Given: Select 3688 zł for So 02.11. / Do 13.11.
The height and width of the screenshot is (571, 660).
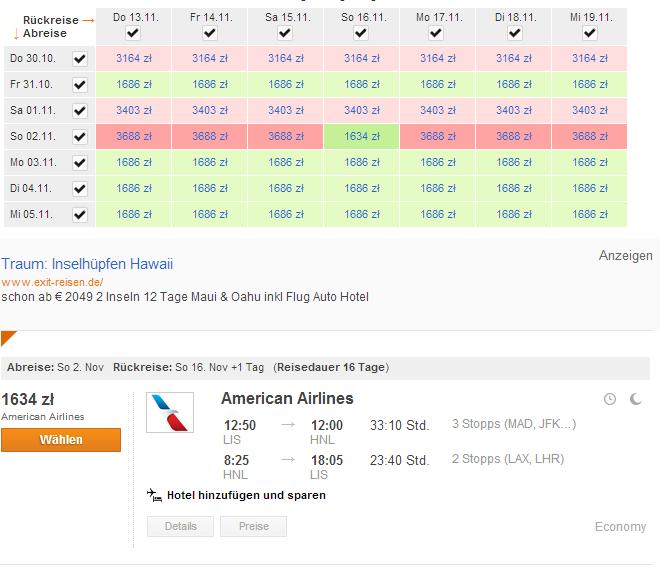Looking at the screenshot, I should tap(133, 136).
